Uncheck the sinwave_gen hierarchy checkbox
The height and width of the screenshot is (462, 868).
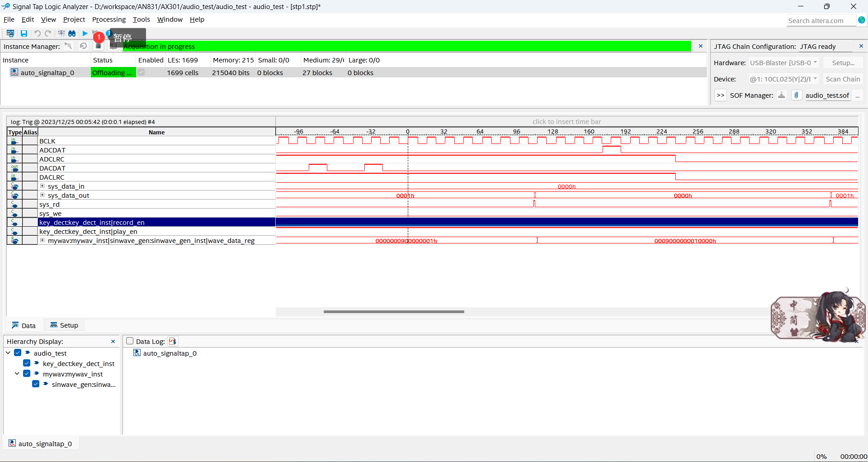point(36,384)
